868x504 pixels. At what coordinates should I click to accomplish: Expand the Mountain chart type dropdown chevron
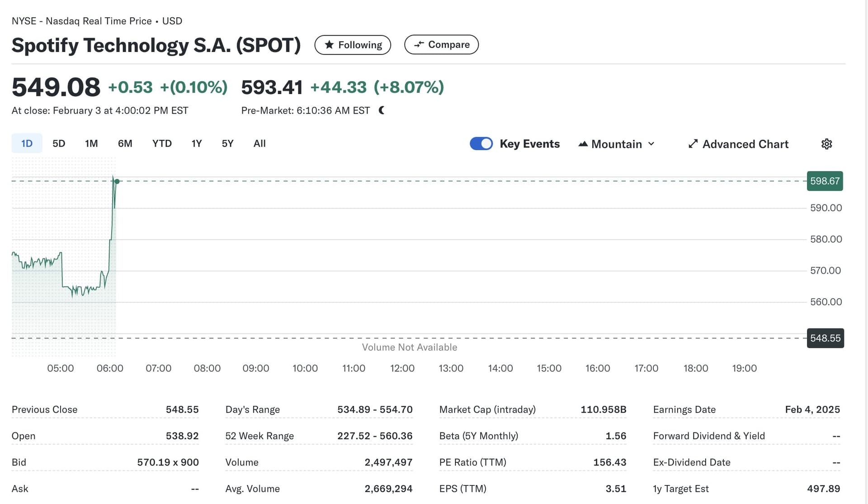tap(651, 144)
